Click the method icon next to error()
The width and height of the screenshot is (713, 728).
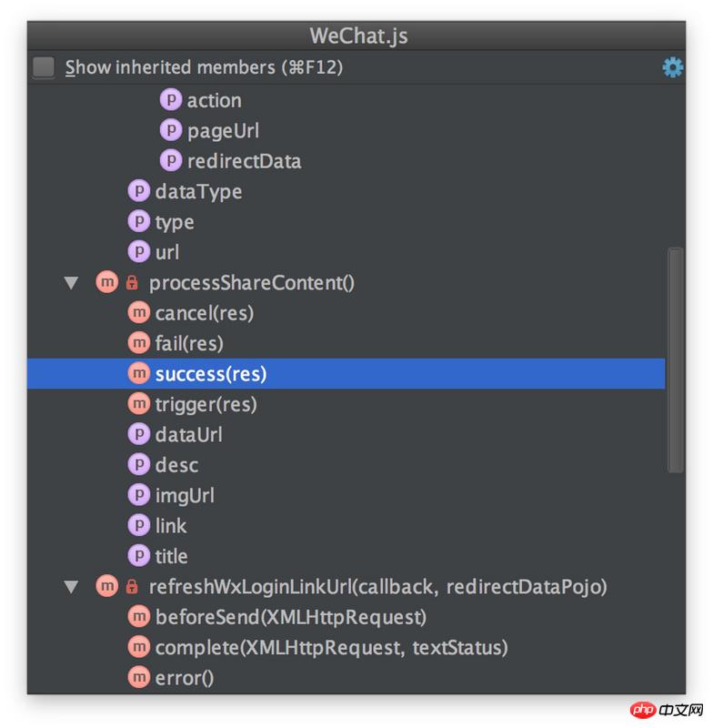click(x=139, y=677)
